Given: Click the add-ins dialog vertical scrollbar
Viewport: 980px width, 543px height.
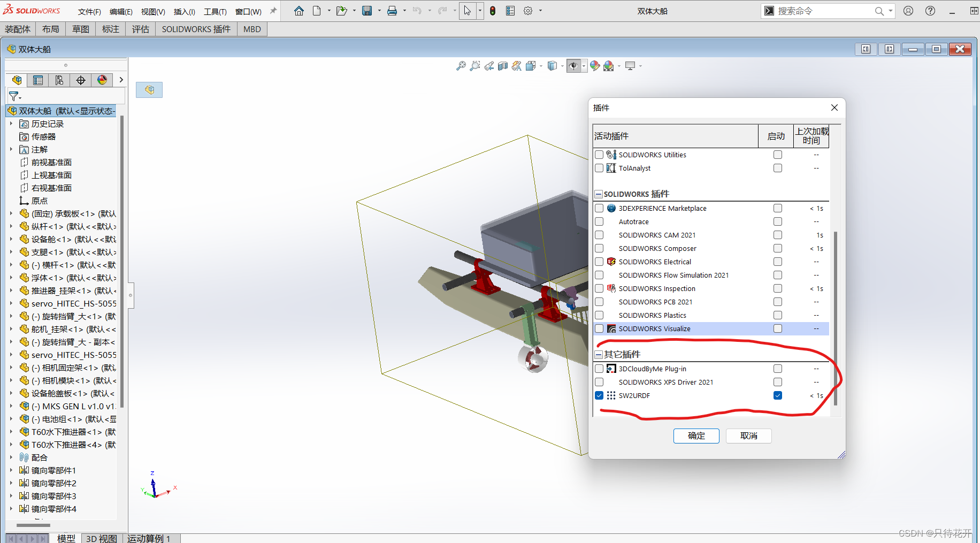Looking at the screenshot, I should (x=835, y=318).
